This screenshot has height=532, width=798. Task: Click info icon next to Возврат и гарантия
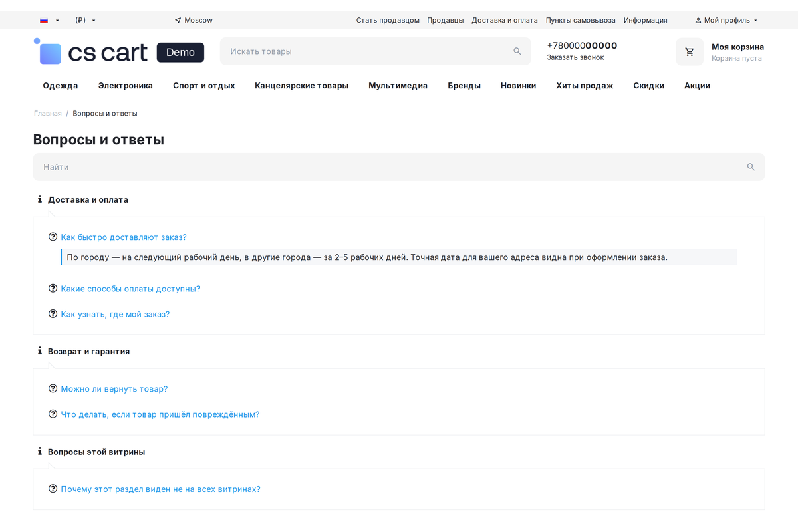tap(40, 351)
